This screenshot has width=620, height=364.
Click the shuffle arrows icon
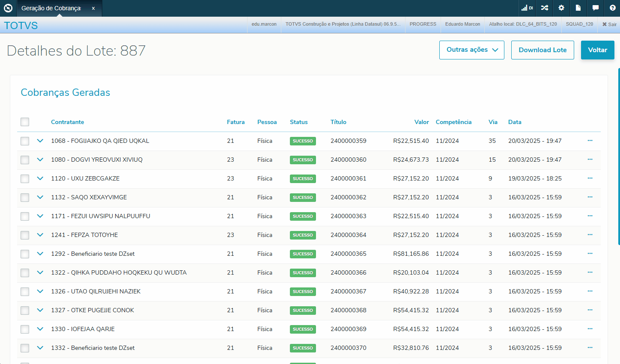click(x=544, y=8)
